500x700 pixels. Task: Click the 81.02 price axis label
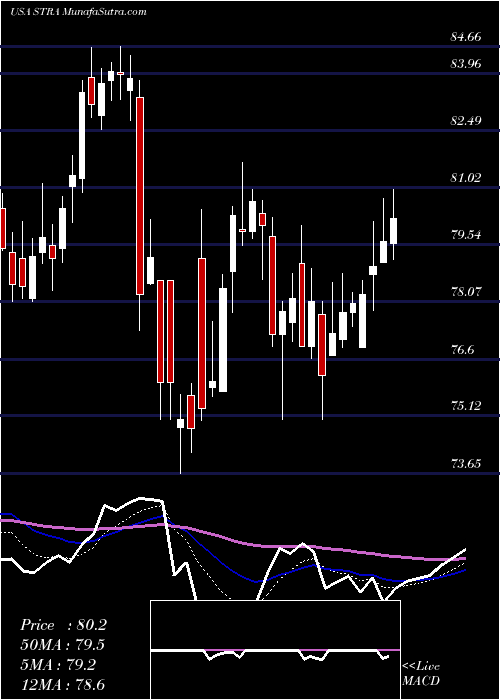click(x=466, y=178)
